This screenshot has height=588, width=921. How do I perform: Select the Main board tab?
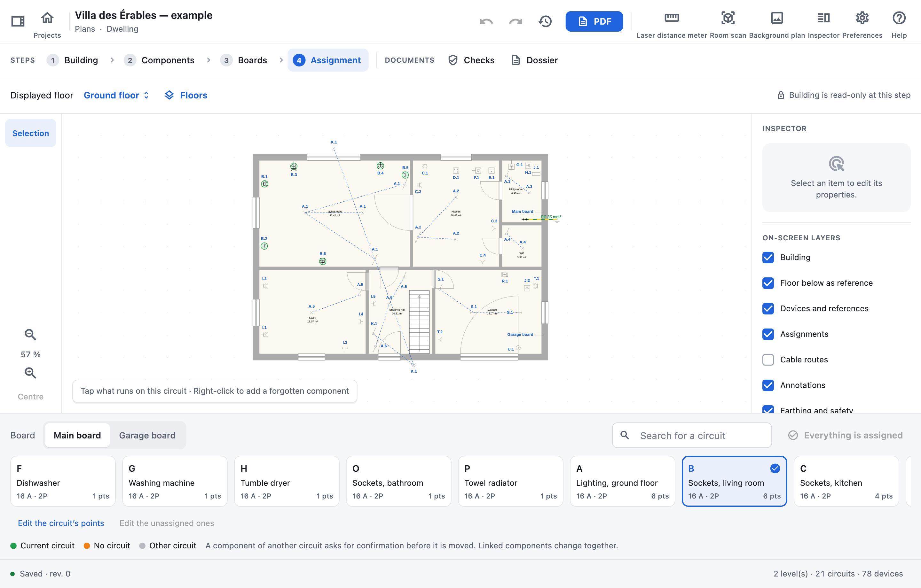(x=77, y=435)
